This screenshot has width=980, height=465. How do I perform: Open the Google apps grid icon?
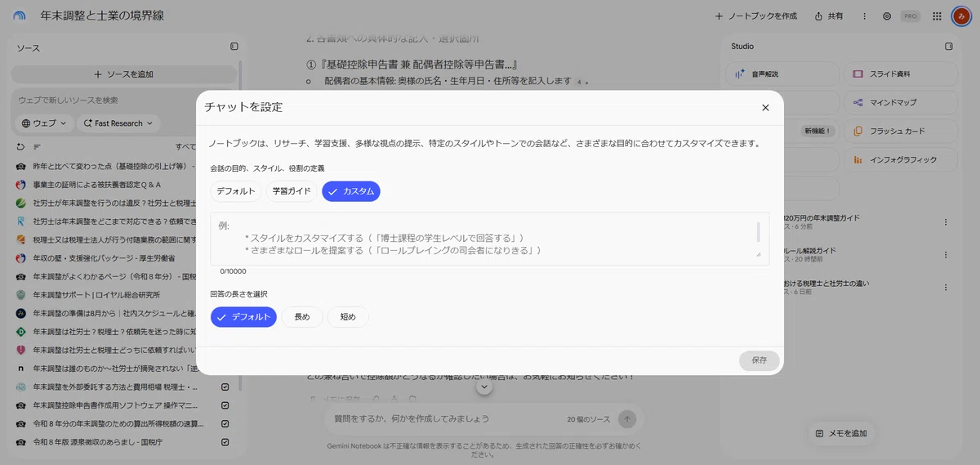tap(937, 16)
